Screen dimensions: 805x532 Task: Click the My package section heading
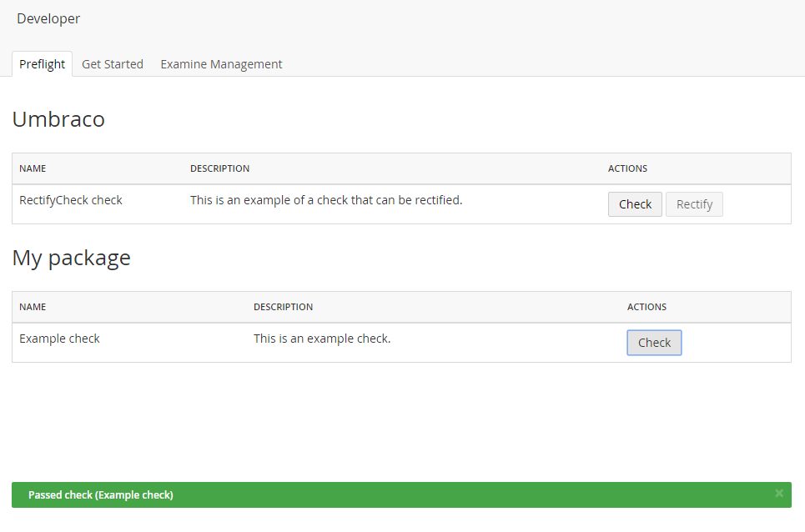coord(72,258)
